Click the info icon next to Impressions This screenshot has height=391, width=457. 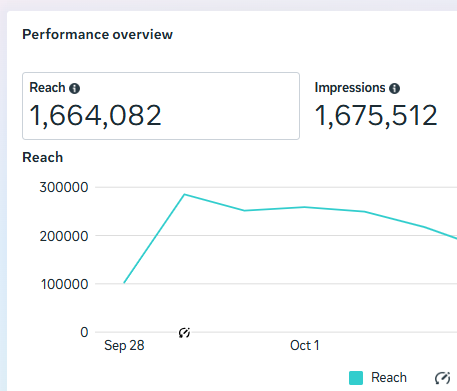(394, 88)
